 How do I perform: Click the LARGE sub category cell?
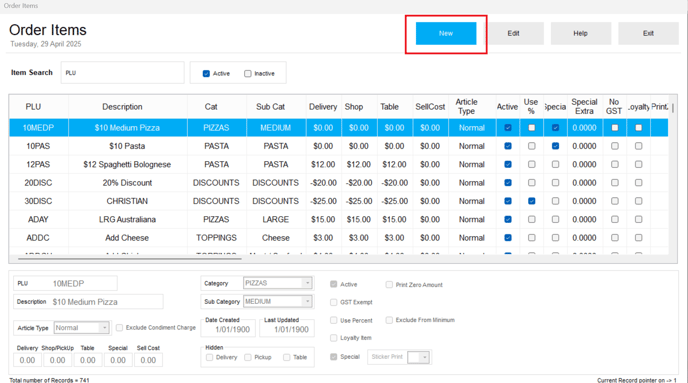pos(276,219)
